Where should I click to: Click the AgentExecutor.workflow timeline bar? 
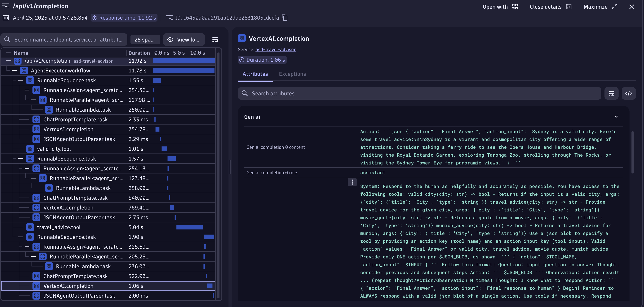[183, 70]
